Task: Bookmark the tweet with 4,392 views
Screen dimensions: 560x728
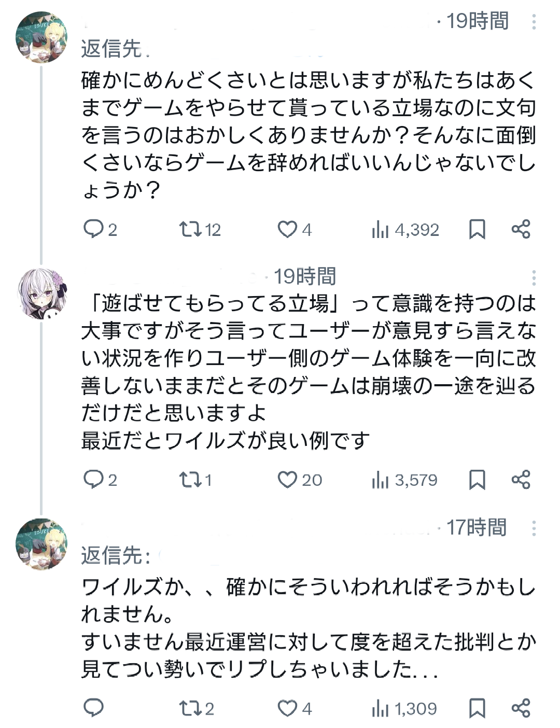Action: coord(477,229)
